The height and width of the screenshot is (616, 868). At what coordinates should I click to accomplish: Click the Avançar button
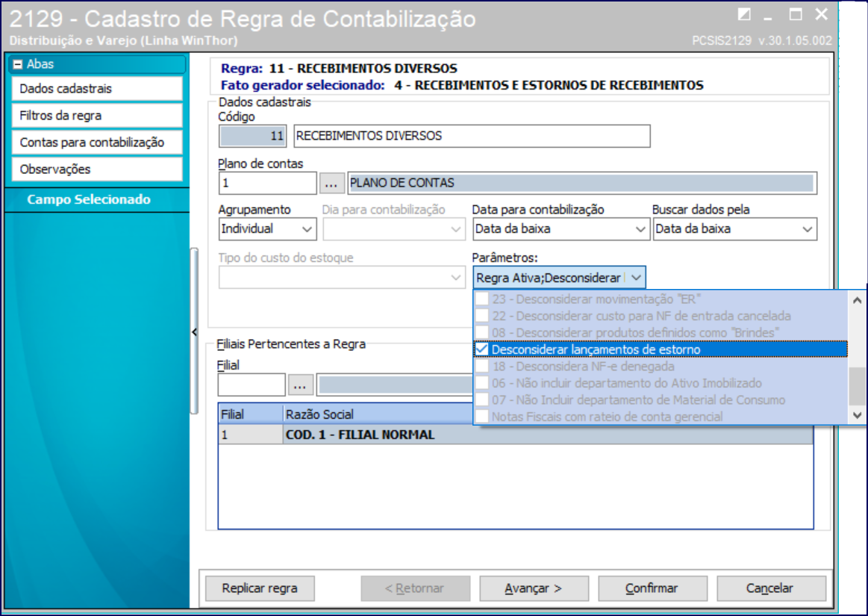click(534, 588)
